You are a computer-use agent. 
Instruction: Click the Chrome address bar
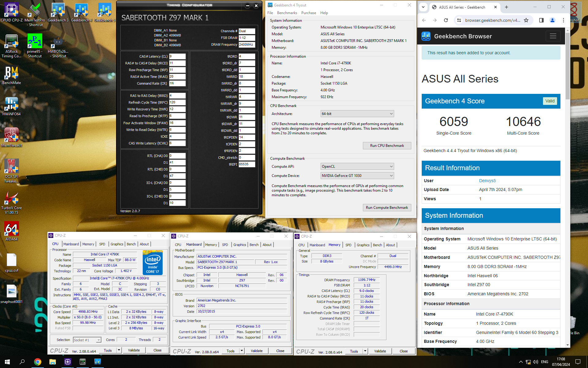click(492, 20)
